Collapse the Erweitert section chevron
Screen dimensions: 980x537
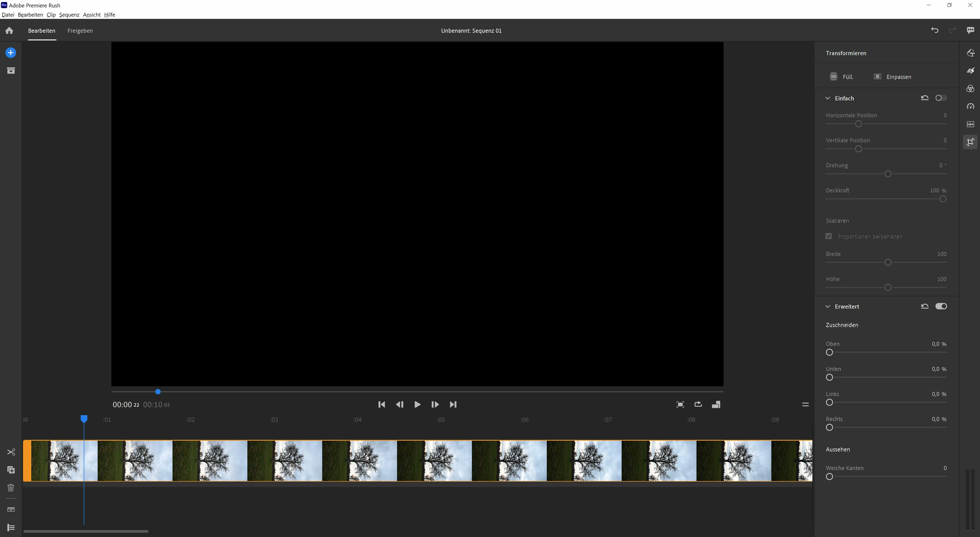[x=827, y=307]
